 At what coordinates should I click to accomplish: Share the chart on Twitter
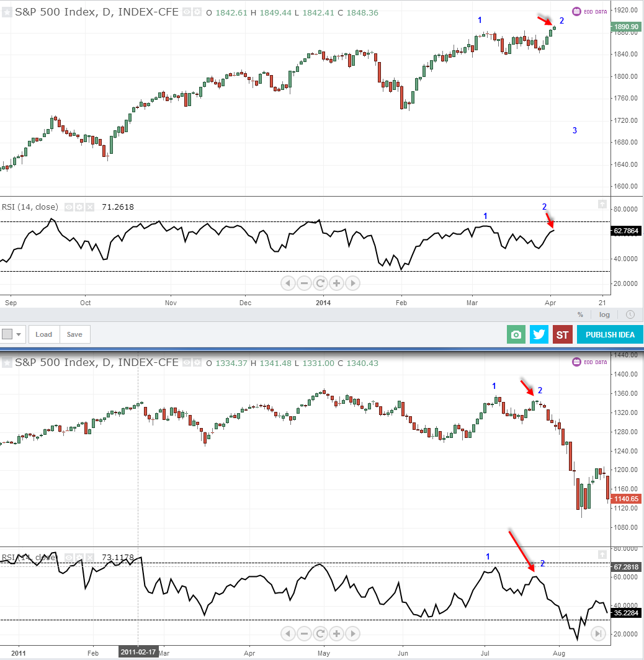pyautogui.click(x=539, y=334)
